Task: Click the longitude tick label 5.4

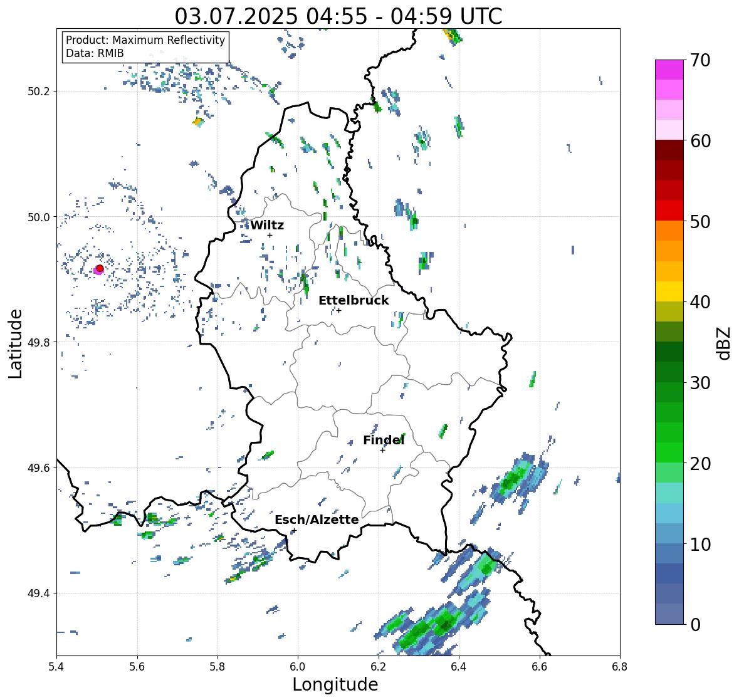Action: [x=56, y=666]
